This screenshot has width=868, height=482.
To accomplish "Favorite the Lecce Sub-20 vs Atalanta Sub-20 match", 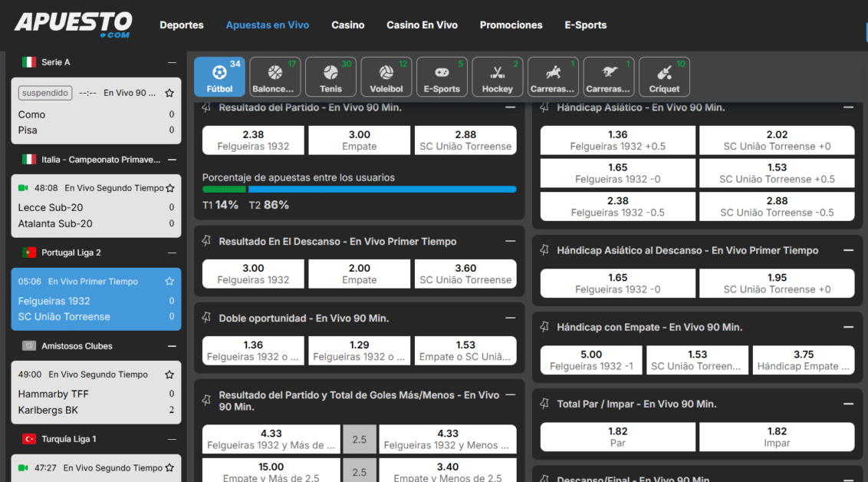I will click(x=169, y=188).
